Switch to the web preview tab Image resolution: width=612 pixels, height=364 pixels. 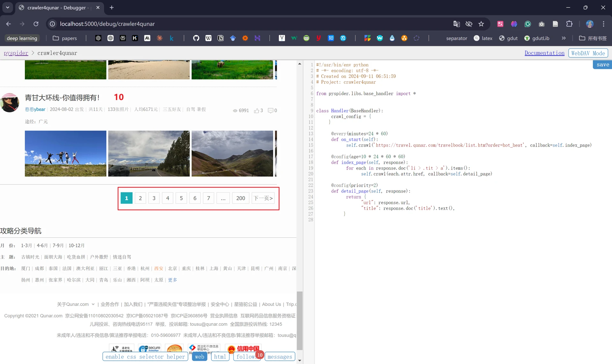point(200,357)
